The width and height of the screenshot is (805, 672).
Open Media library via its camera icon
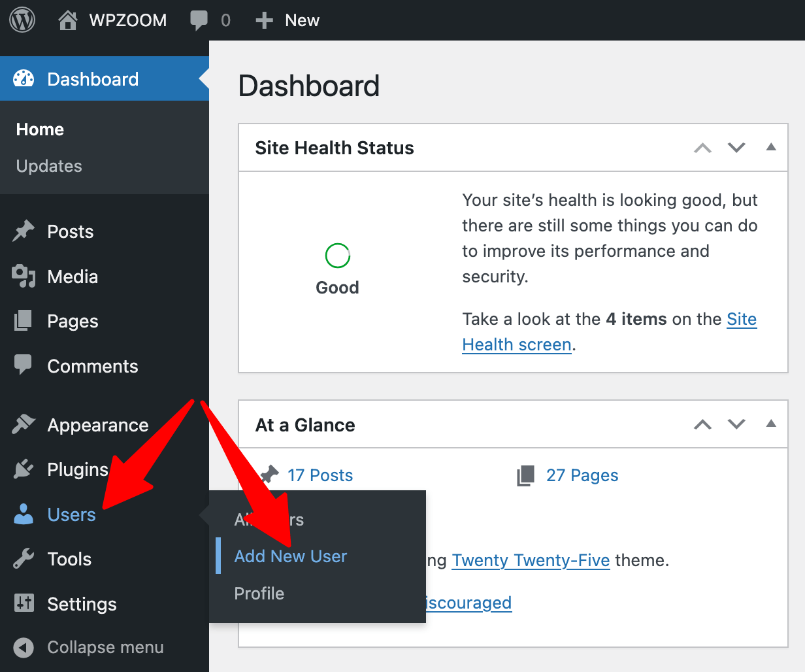pos(24,277)
